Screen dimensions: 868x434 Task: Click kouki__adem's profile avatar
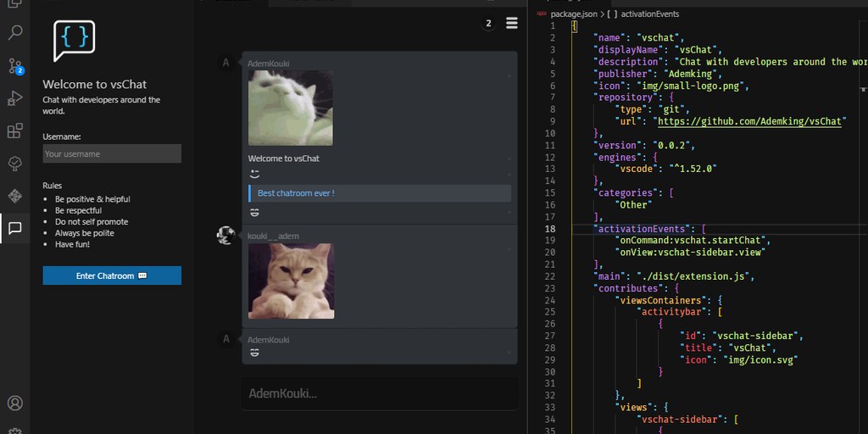click(x=225, y=236)
